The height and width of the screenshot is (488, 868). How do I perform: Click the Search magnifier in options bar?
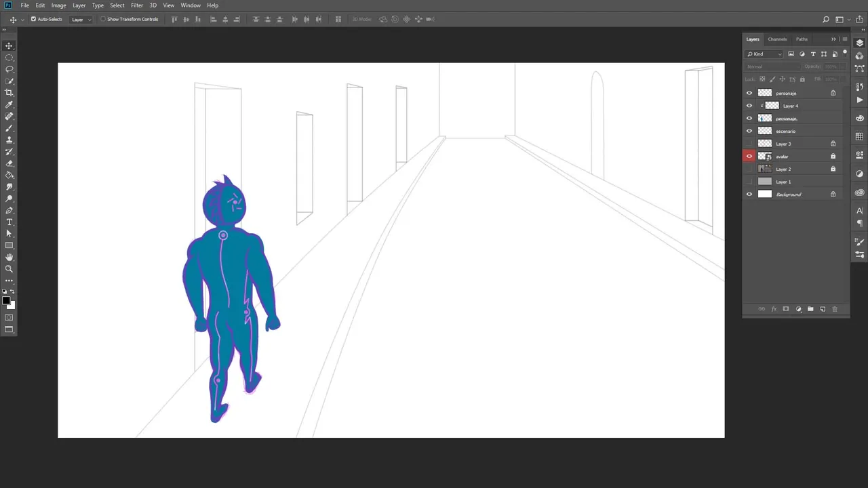pos(826,19)
